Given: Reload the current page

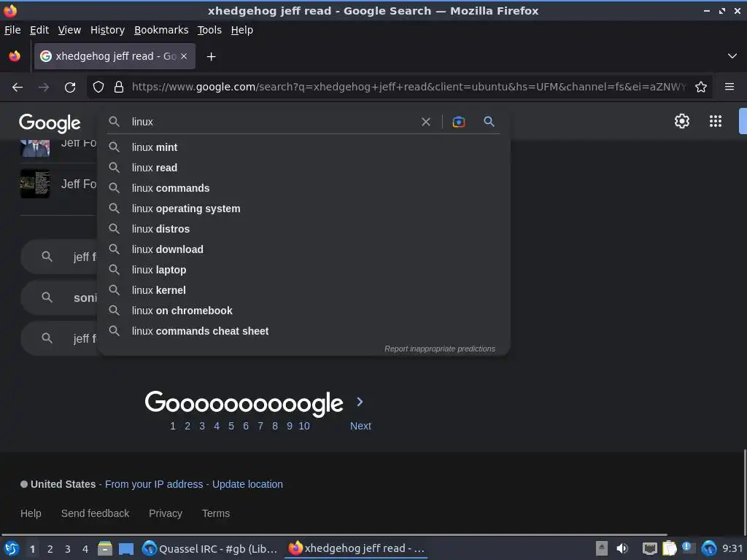Looking at the screenshot, I should pyautogui.click(x=70, y=87).
